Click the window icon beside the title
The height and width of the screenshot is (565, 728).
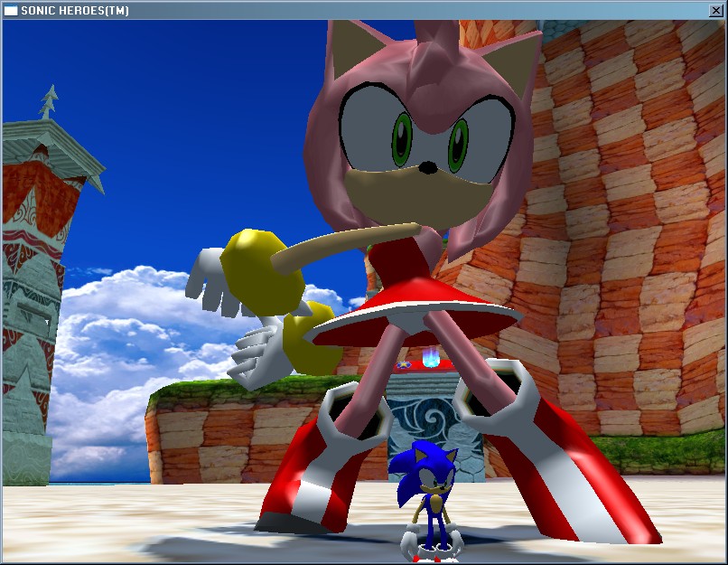click(11, 11)
